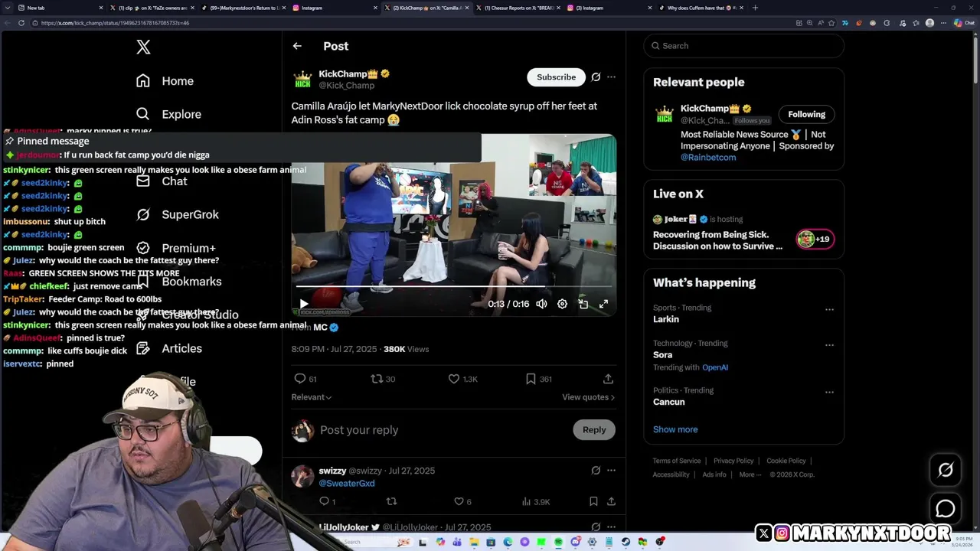Mute the video volume
Screen dimensions: 980x551
tap(541, 304)
